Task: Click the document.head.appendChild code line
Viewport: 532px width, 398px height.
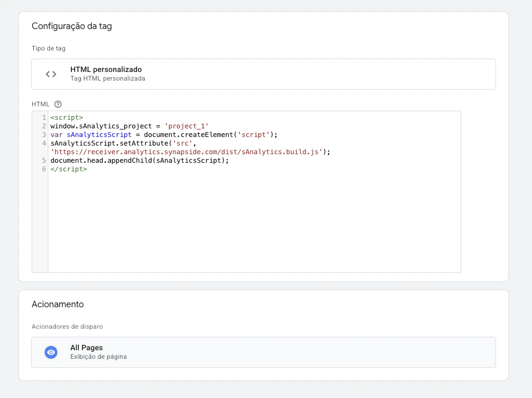Action: [x=140, y=161]
